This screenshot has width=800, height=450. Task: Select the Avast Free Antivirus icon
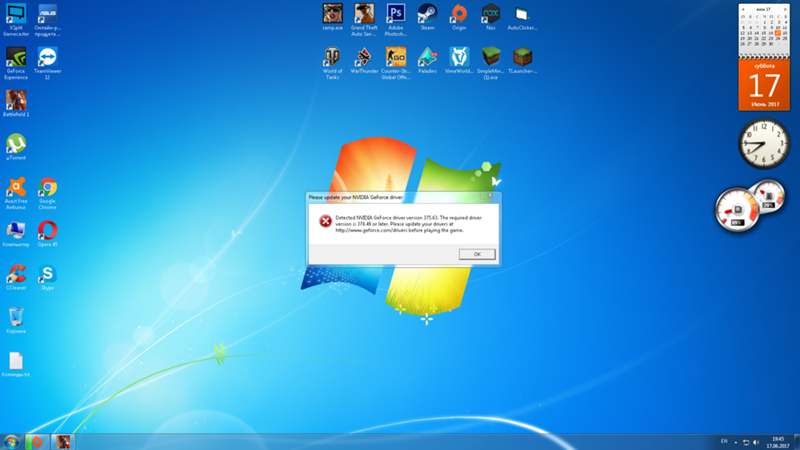[x=16, y=193]
